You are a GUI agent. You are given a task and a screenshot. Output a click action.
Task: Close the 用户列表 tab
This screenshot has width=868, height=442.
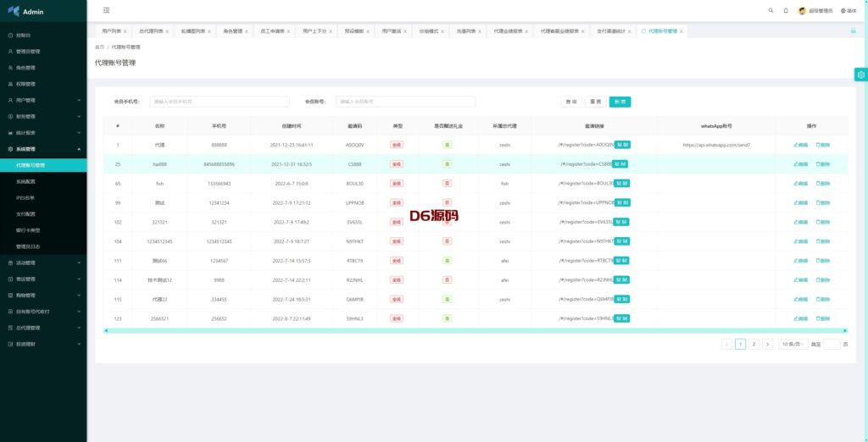tap(125, 31)
